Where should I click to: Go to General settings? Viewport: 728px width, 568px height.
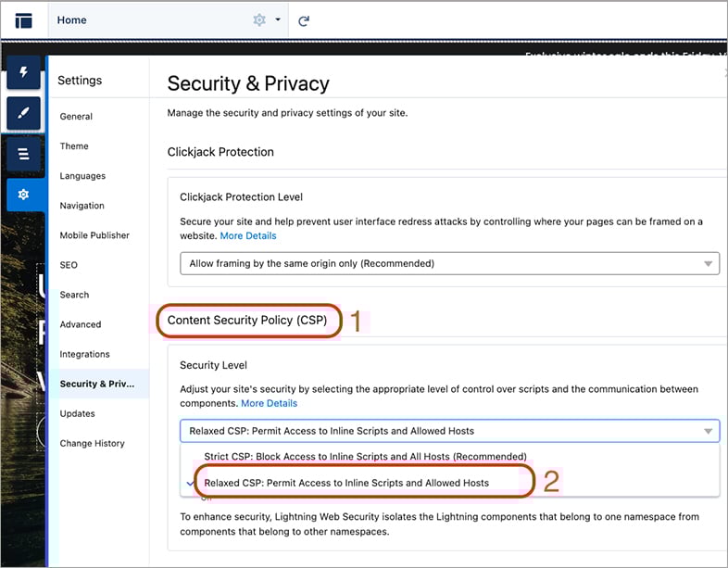(76, 117)
